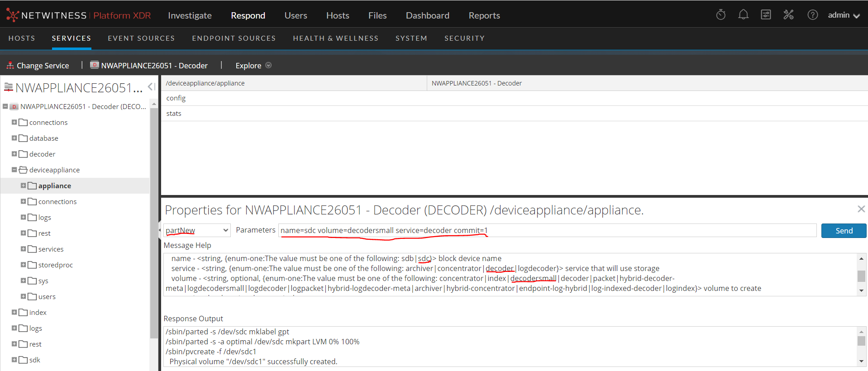Open the partNew message dropdown
Viewport: 868px width, 371px height.
(197, 230)
